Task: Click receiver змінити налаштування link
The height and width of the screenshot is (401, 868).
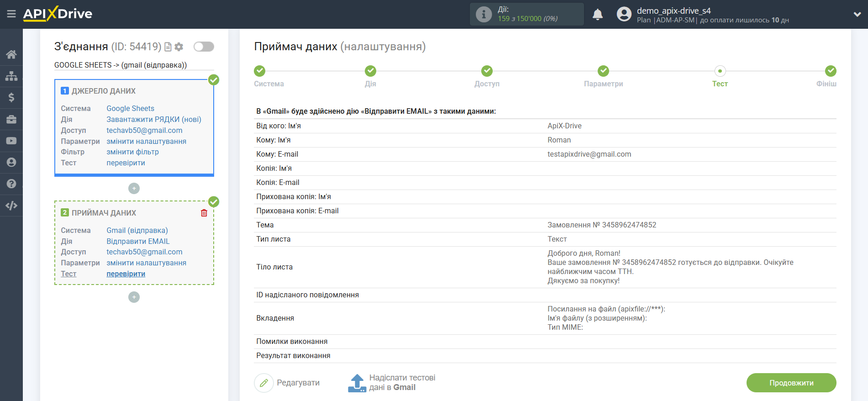Action: [146, 263]
